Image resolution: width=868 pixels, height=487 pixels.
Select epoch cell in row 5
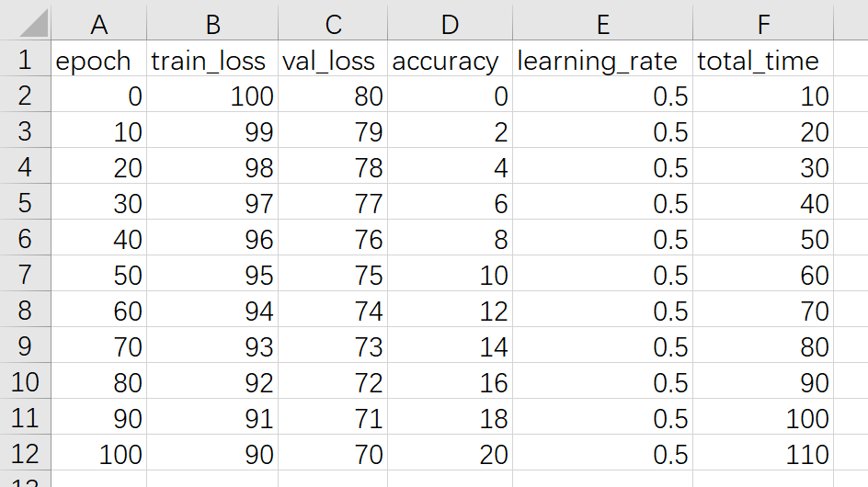click(x=98, y=204)
